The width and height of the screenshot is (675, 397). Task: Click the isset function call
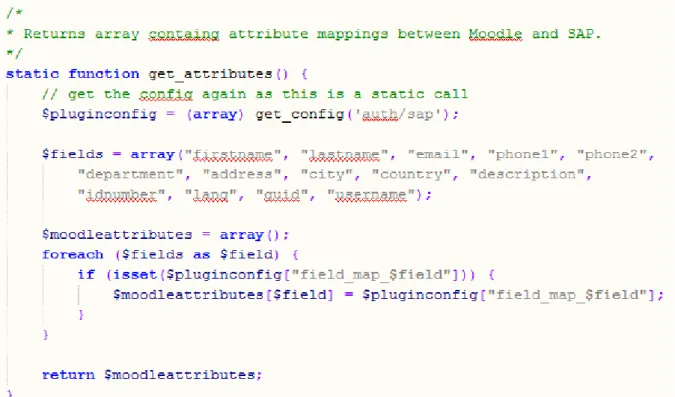click(135, 275)
